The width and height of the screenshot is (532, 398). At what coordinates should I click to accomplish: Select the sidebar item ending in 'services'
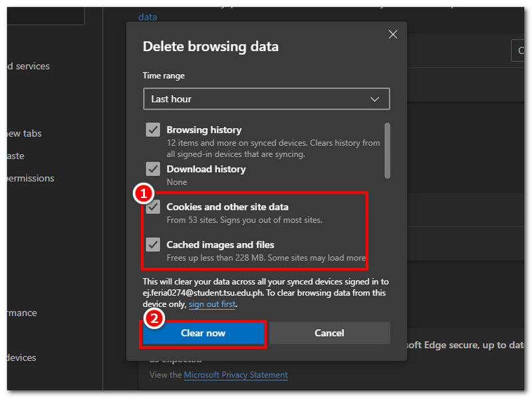click(28, 66)
